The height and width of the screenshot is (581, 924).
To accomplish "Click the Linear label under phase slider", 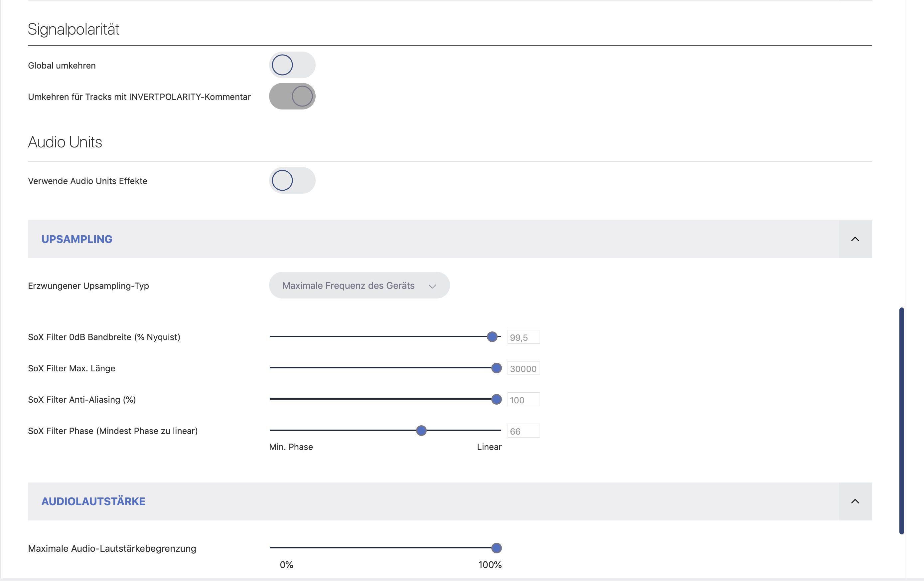I will coord(489,447).
